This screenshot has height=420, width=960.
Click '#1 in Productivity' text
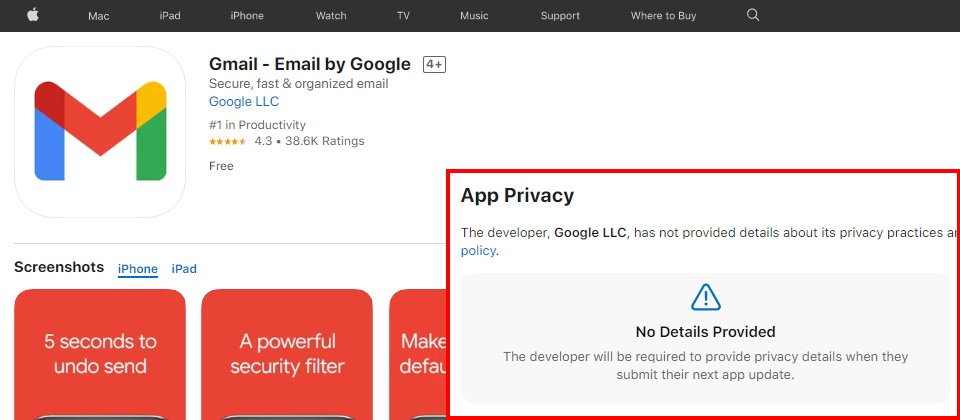tap(257, 125)
